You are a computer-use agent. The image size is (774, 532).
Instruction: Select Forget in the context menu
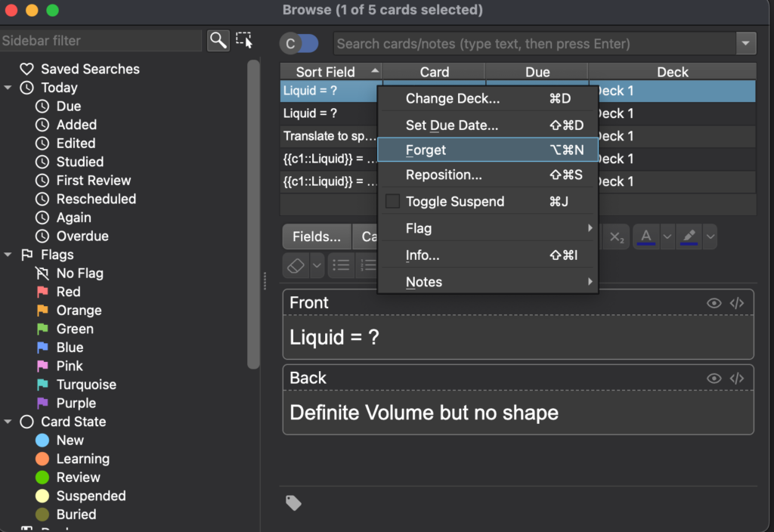tap(488, 150)
